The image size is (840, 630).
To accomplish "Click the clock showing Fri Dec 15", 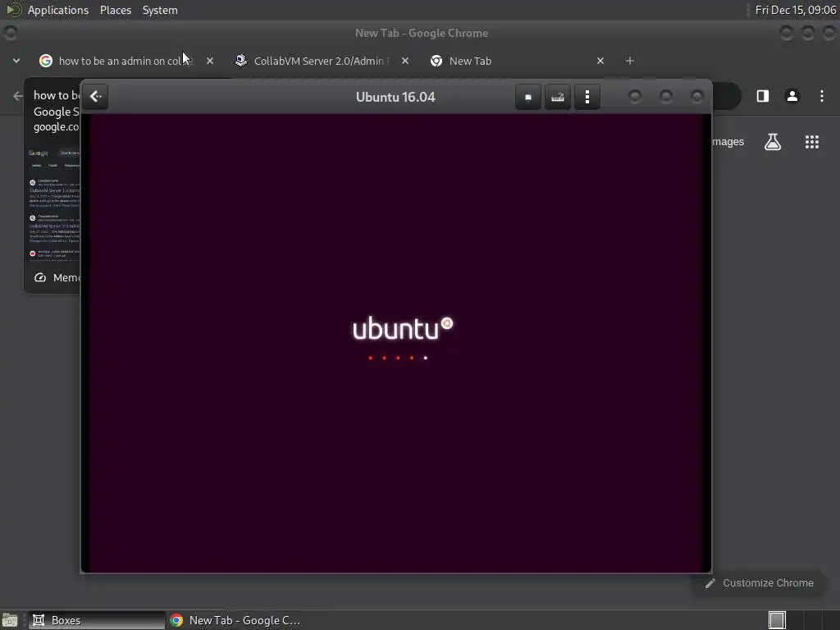I will click(795, 10).
